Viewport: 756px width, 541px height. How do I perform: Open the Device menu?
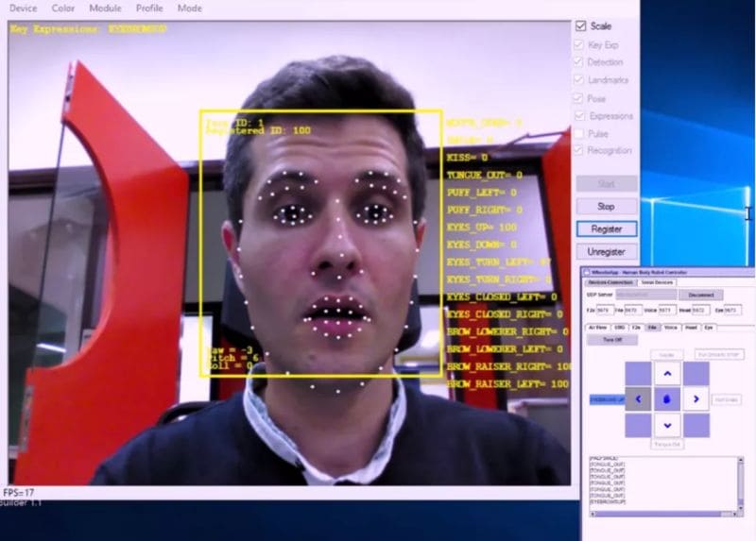click(x=23, y=8)
